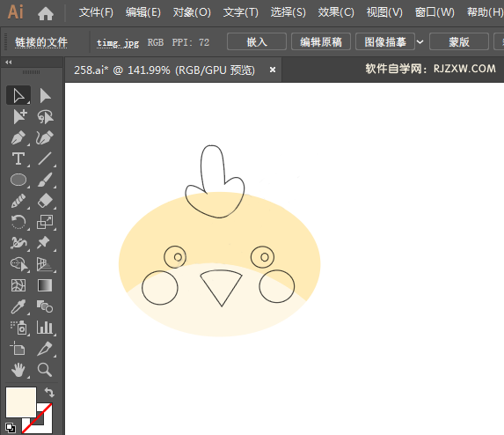Expand the 图像描摹 dropdown arrow
This screenshot has width=504, height=435.
420,42
